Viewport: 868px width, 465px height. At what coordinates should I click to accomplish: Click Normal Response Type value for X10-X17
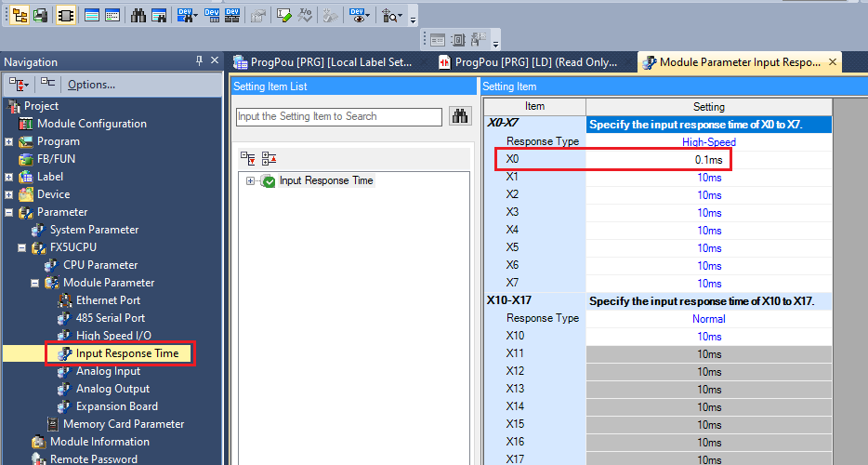[708, 319]
